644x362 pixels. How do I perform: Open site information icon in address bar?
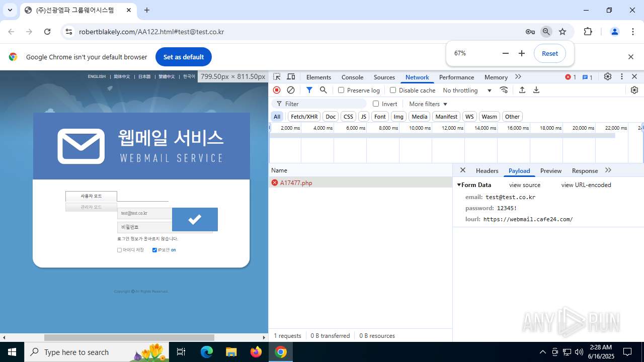pos(69,32)
